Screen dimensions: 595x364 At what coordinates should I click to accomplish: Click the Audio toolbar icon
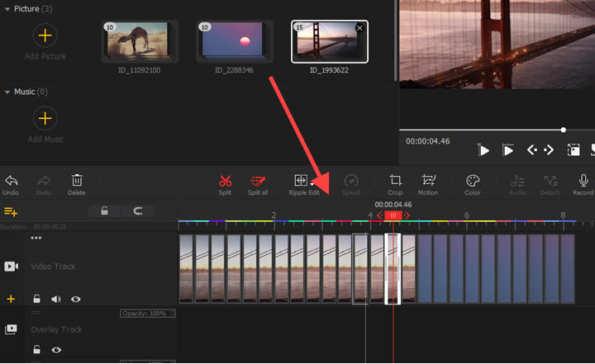pyautogui.click(x=517, y=181)
